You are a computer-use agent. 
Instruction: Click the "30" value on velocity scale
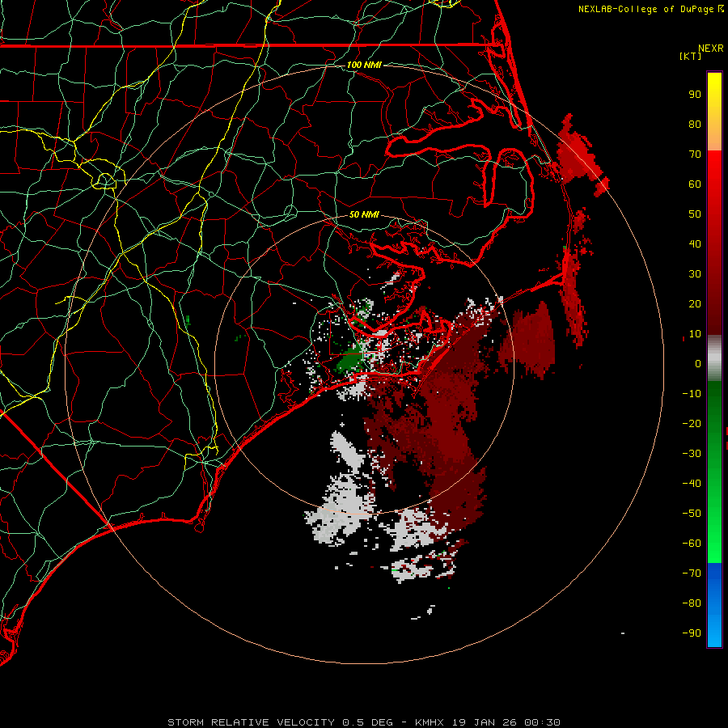695,274
